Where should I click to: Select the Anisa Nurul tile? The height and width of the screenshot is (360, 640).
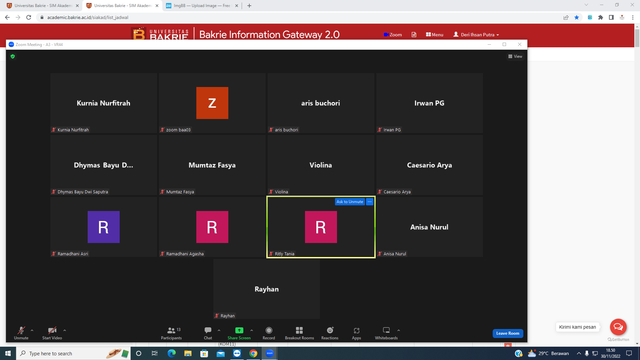(x=429, y=227)
